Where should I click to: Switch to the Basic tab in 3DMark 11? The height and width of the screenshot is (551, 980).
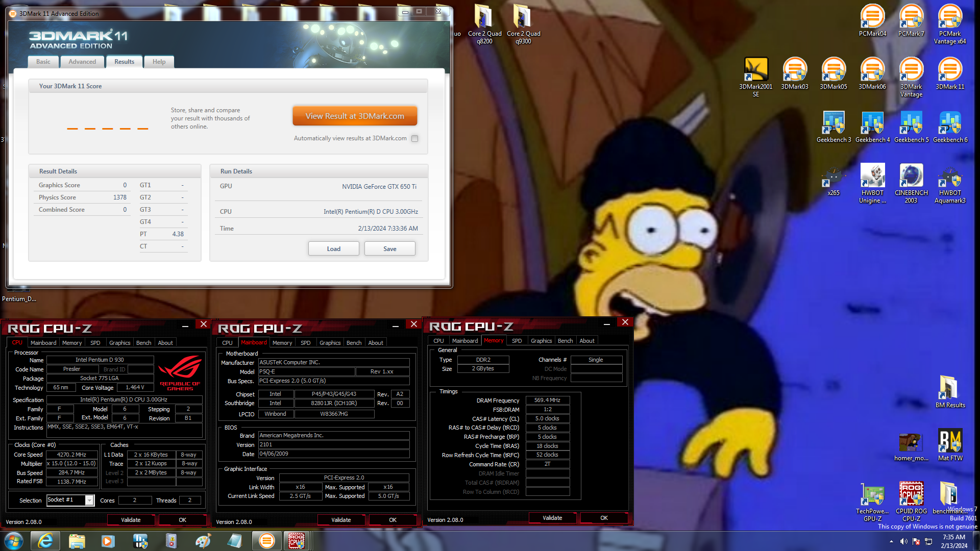[43, 62]
